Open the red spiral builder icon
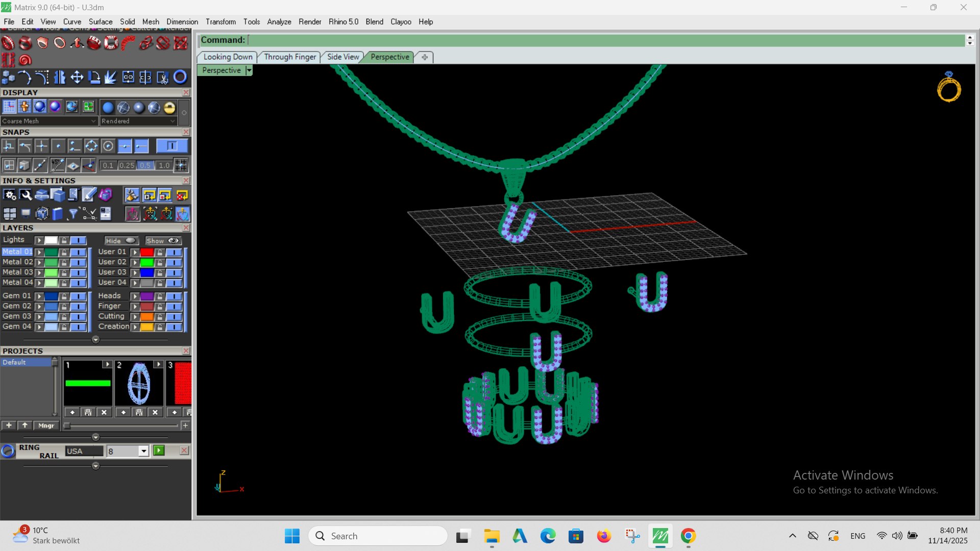Image resolution: width=980 pixels, height=551 pixels. coord(25,60)
